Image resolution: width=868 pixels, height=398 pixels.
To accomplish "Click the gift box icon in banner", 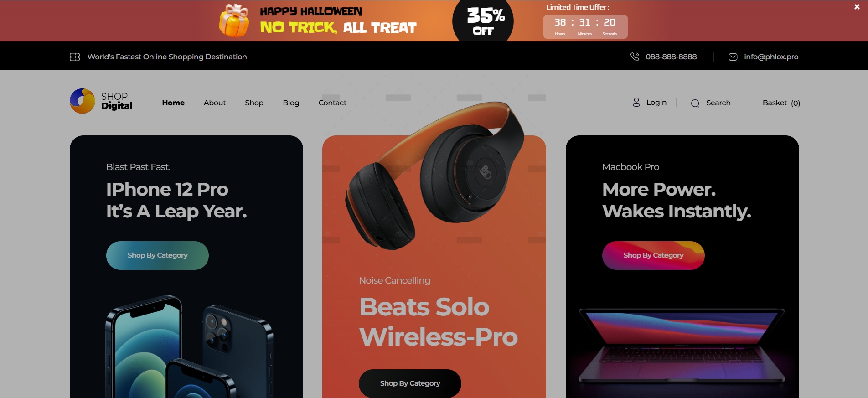I will (x=234, y=21).
